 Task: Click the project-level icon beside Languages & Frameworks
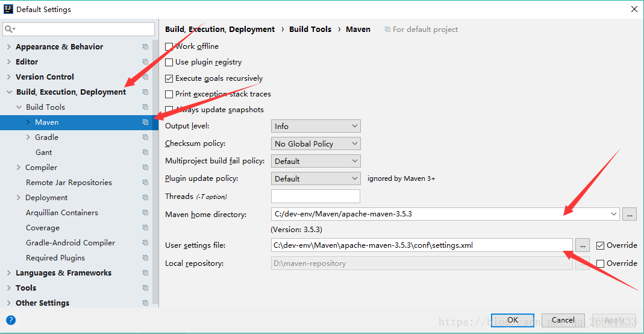145,273
